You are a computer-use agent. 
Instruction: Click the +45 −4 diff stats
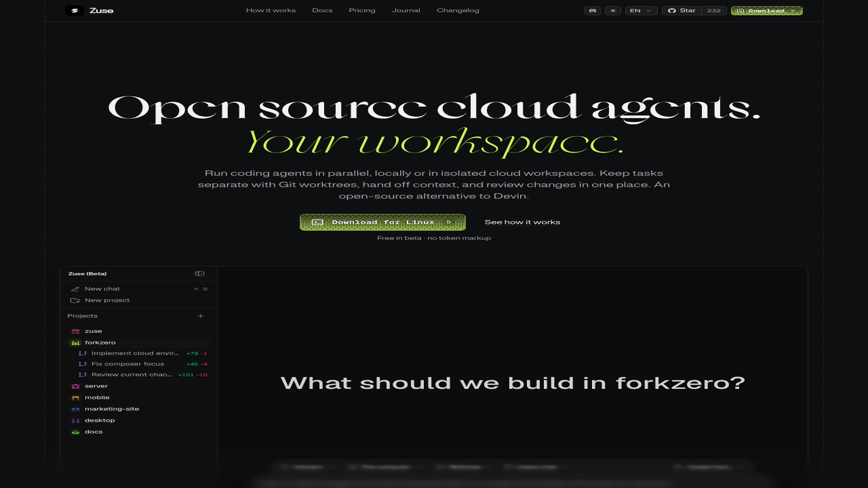click(x=197, y=364)
